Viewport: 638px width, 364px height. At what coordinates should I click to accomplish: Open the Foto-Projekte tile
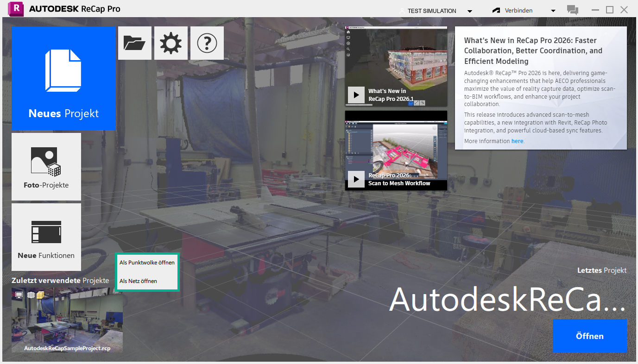(46, 167)
